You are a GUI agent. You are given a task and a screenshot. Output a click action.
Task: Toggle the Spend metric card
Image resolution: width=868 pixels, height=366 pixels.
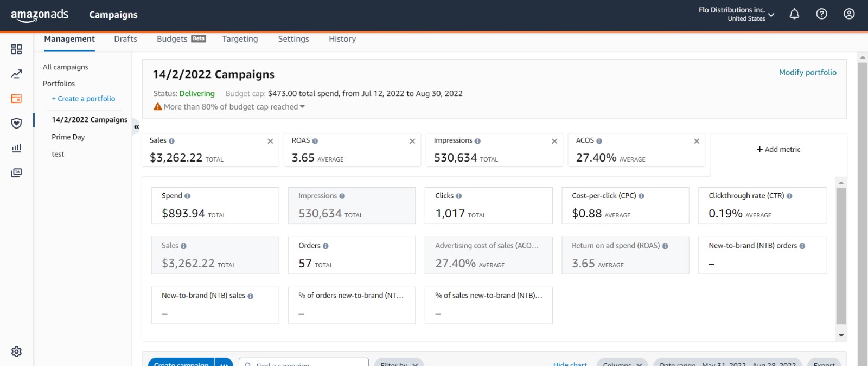(215, 206)
